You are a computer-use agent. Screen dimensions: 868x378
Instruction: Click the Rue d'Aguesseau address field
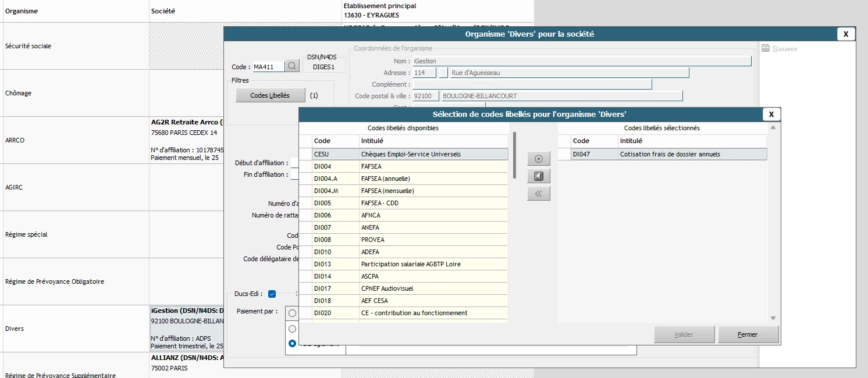[568, 73]
